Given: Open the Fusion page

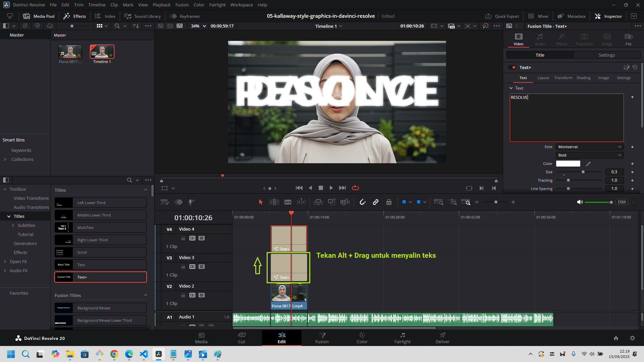Looking at the screenshot, I should click(x=322, y=338).
